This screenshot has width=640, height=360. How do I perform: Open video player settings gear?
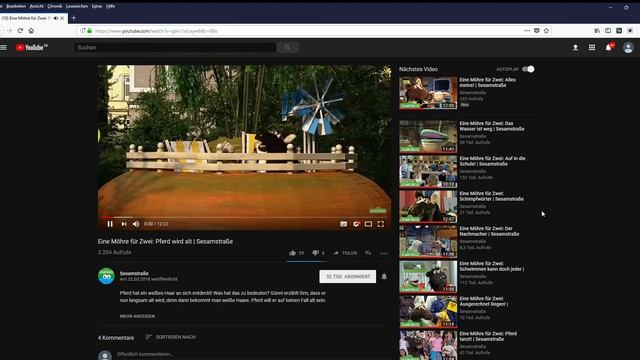[356, 224]
